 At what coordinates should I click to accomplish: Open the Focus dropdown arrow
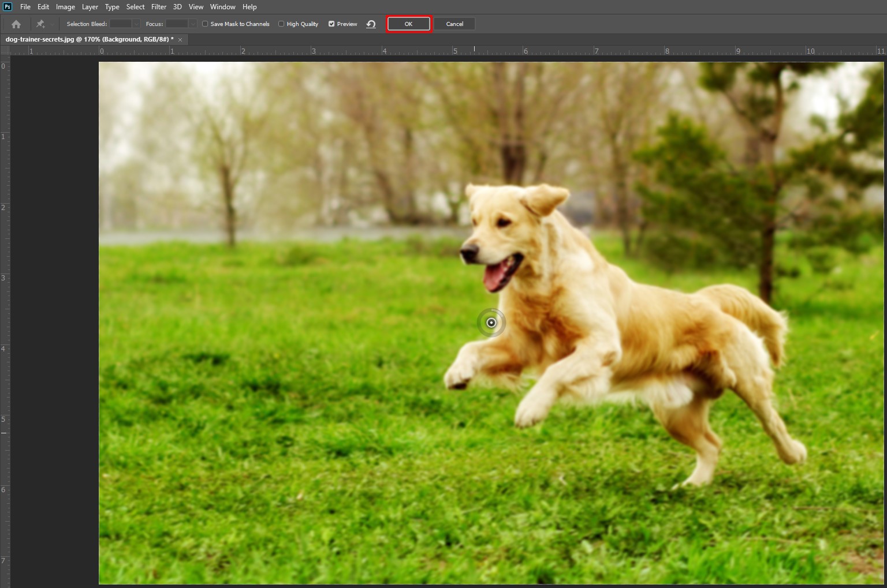(x=192, y=24)
